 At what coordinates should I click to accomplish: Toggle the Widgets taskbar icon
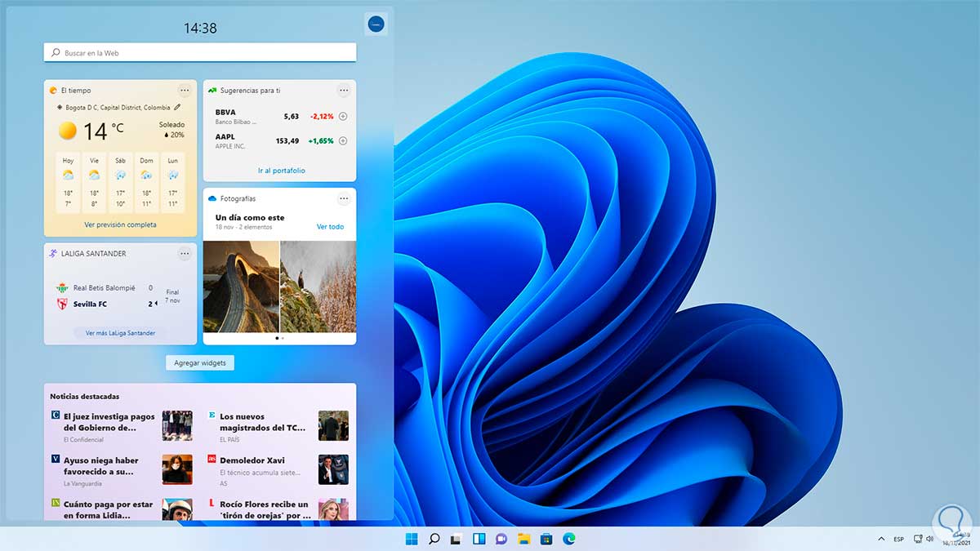coord(479,539)
